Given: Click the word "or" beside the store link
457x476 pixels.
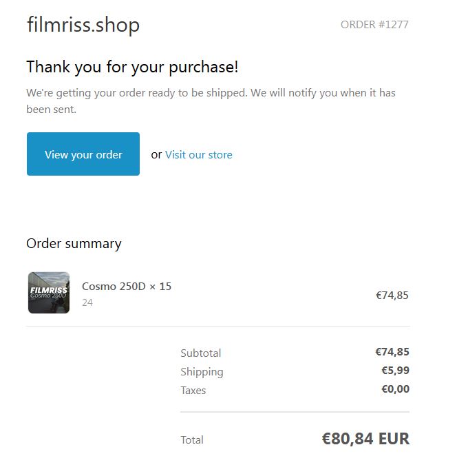Looking at the screenshot, I should pos(156,154).
